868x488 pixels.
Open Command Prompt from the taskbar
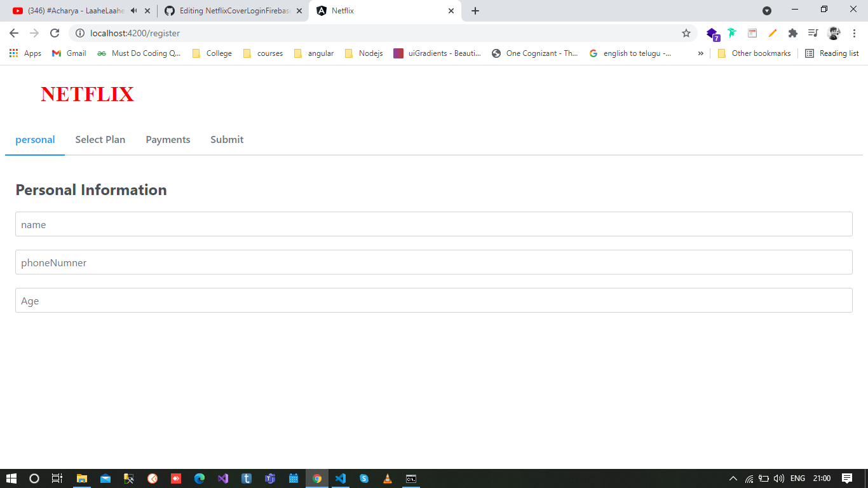410,478
